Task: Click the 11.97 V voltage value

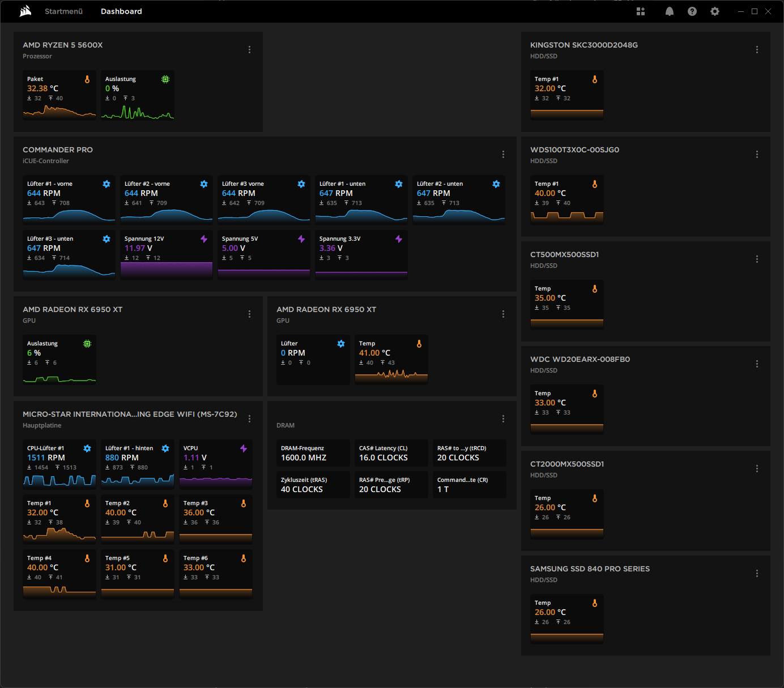Action: [x=138, y=248]
